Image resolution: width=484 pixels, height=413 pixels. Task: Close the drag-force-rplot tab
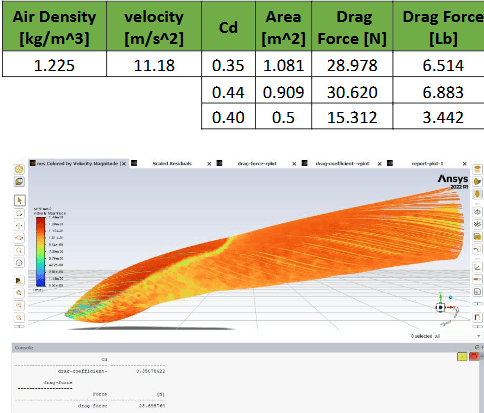294,164
